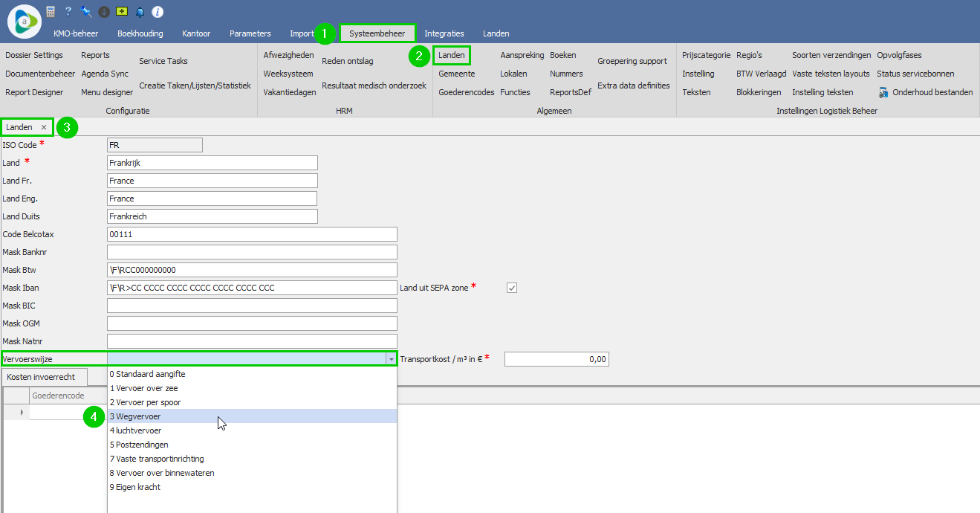Open the Integraties ribbon tab
Viewport: 980px width, 513px height.
click(x=444, y=33)
